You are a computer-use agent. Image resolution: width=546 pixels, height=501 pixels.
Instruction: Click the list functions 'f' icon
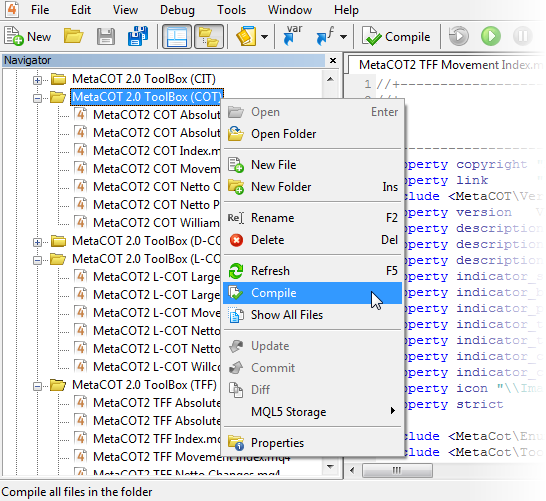(x=325, y=36)
